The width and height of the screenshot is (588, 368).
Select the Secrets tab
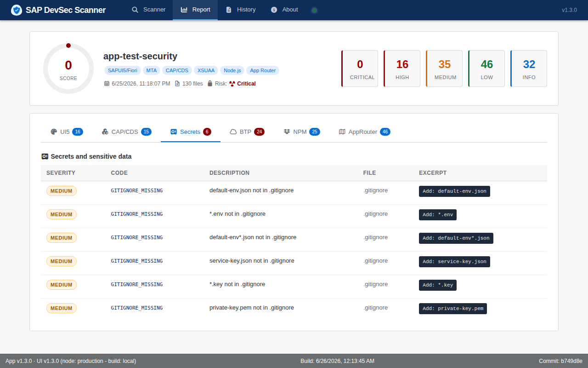(191, 132)
